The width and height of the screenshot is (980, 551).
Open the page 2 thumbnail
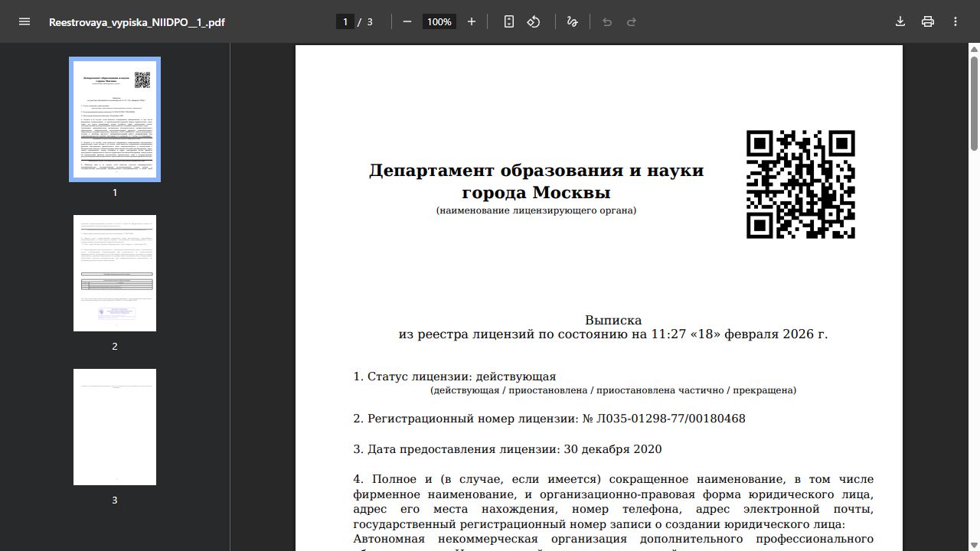tap(115, 273)
